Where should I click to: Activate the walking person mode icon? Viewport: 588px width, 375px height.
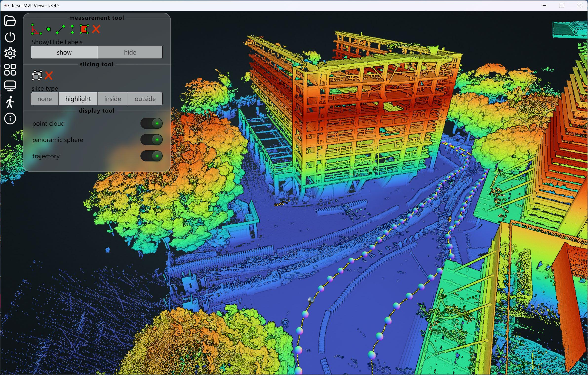(x=10, y=102)
